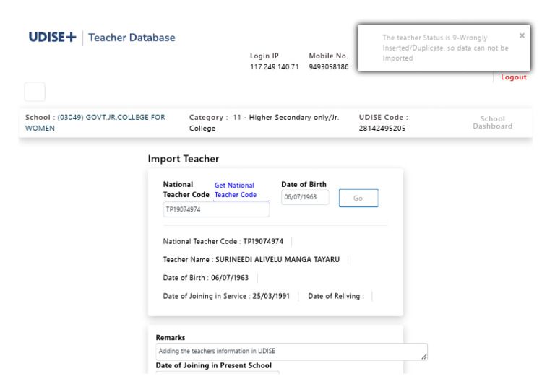Click result Date of Birth : 06/07/1963

click(x=206, y=278)
